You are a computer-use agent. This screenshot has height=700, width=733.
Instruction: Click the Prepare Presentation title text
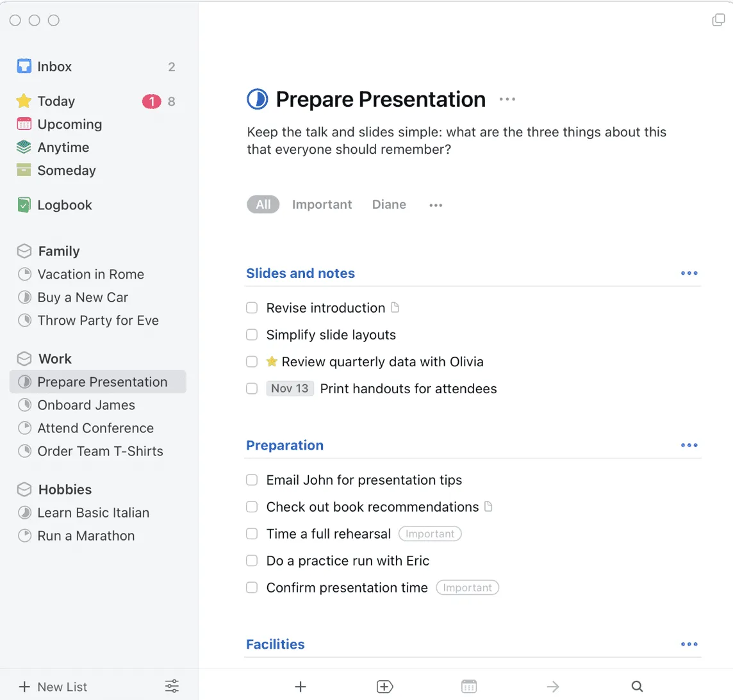381,99
